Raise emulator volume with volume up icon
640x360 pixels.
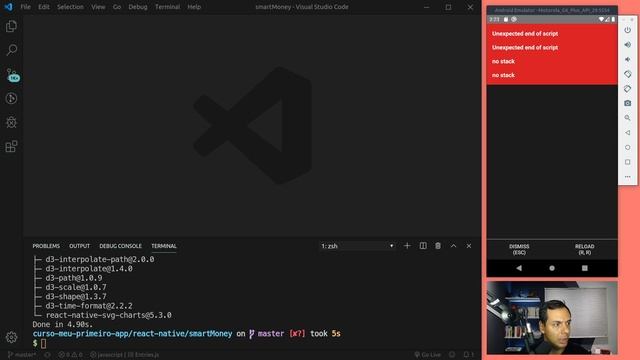point(627,44)
